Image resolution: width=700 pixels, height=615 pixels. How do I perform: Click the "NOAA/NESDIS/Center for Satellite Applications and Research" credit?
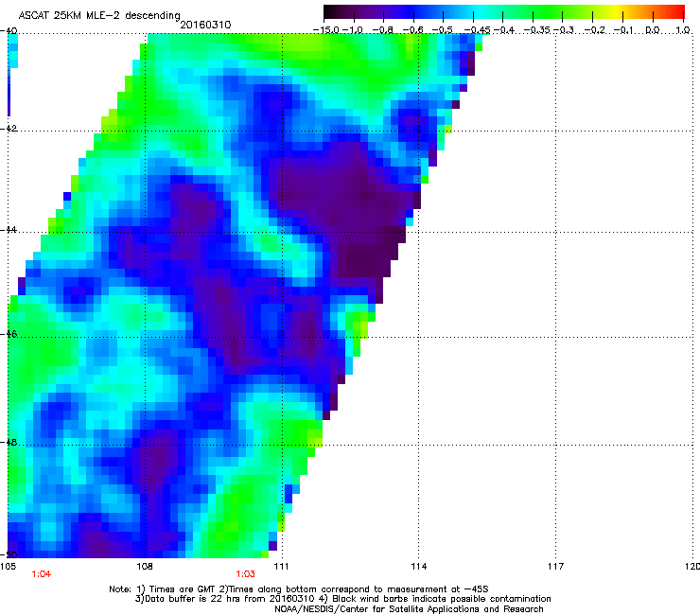409,609
